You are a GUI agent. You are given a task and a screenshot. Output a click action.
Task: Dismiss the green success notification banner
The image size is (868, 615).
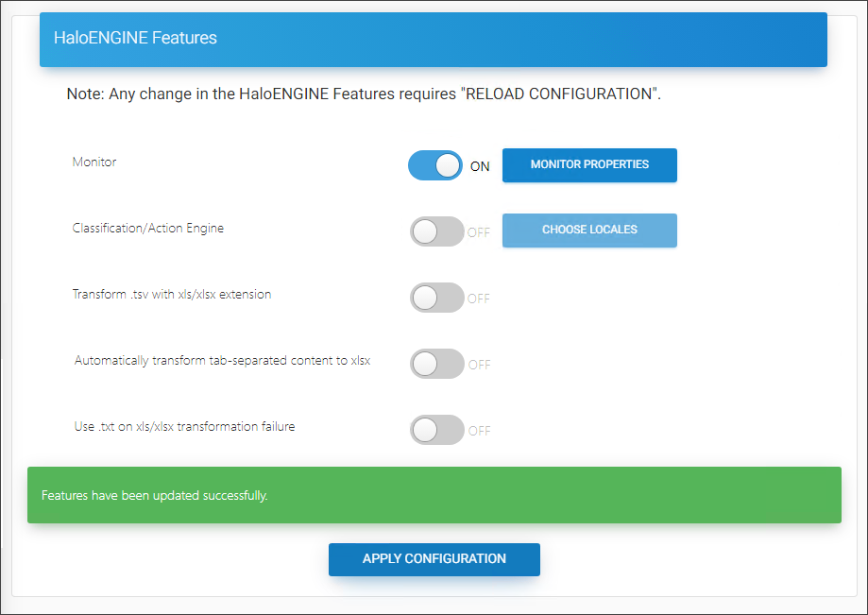[434, 494]
